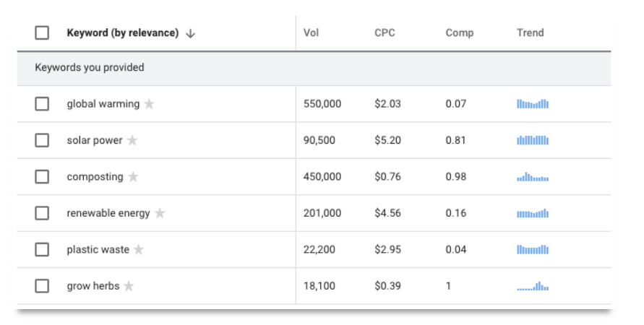Click the renewable energy keyword text
This screenshot has height=325, width=644.
[108, 213]
